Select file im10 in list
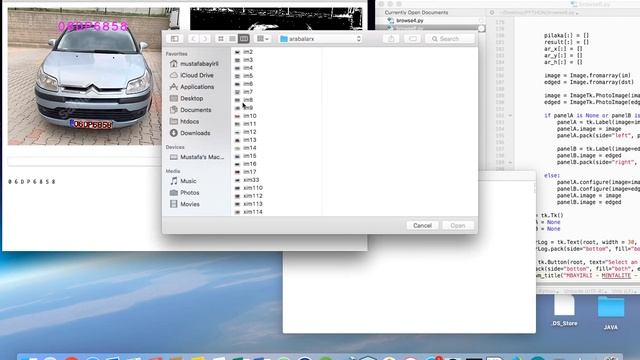The width and height of the screenshot is (640, 360). 246,116
